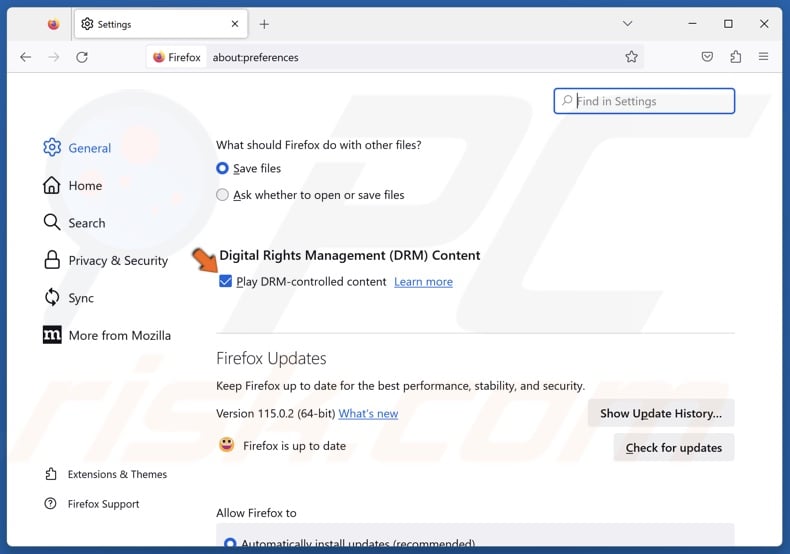Choose Ask whether to open or save files
Screen dimensions: 790x554
pyautogui.click(x=223, y=195)
